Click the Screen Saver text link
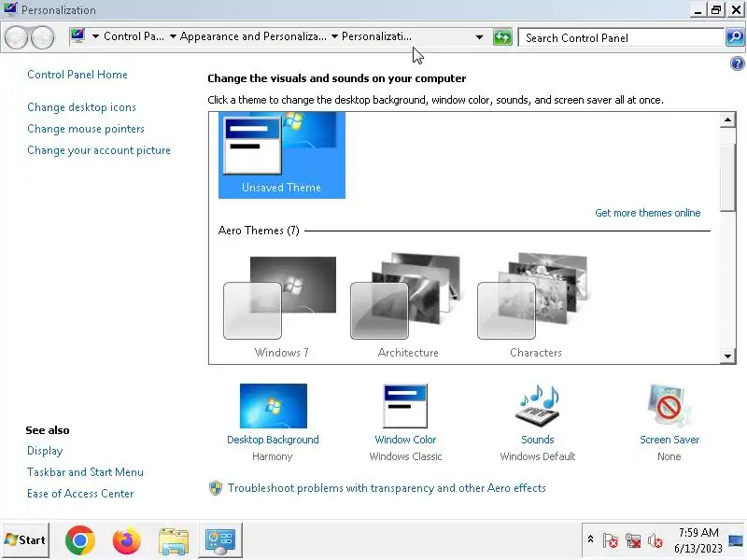747x560 pixels. click(669, 440)
